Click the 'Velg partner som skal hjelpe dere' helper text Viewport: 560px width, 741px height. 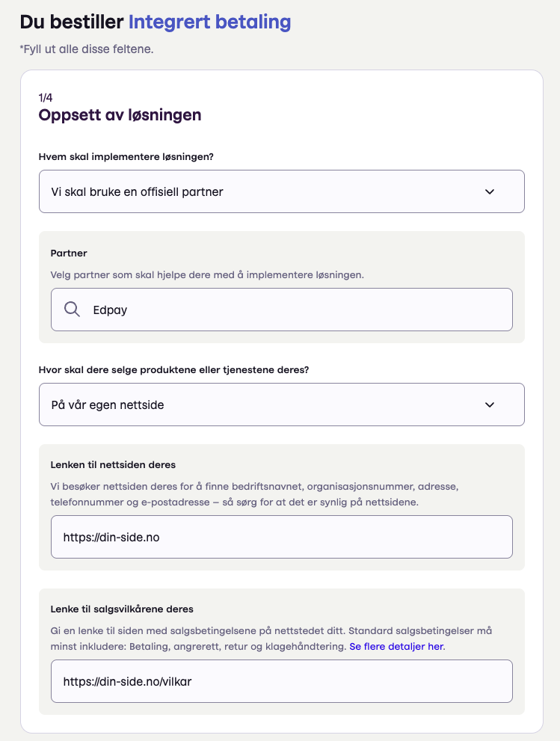click(x=207, y=274)
